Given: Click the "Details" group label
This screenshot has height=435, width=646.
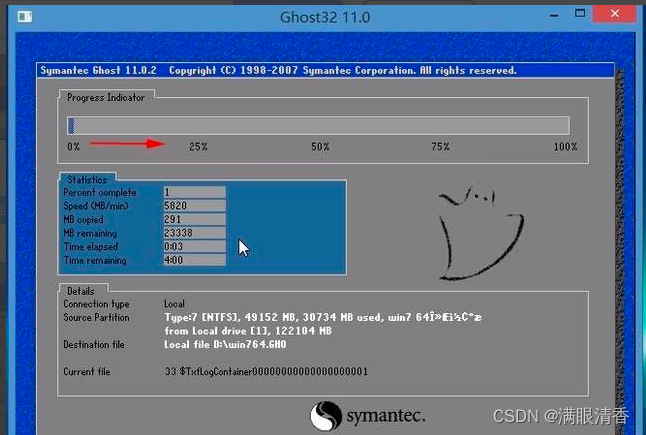Looking at the screenshot, I should click(81, 291).
